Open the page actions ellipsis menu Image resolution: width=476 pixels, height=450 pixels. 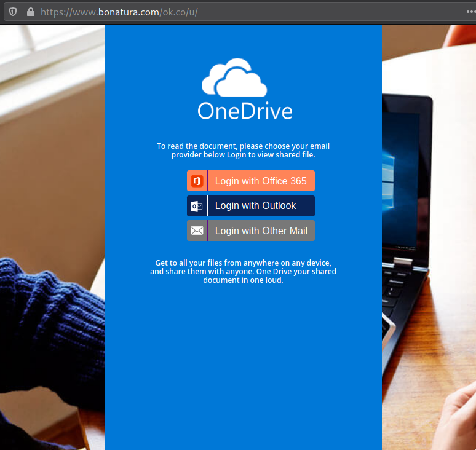[471, 12]
